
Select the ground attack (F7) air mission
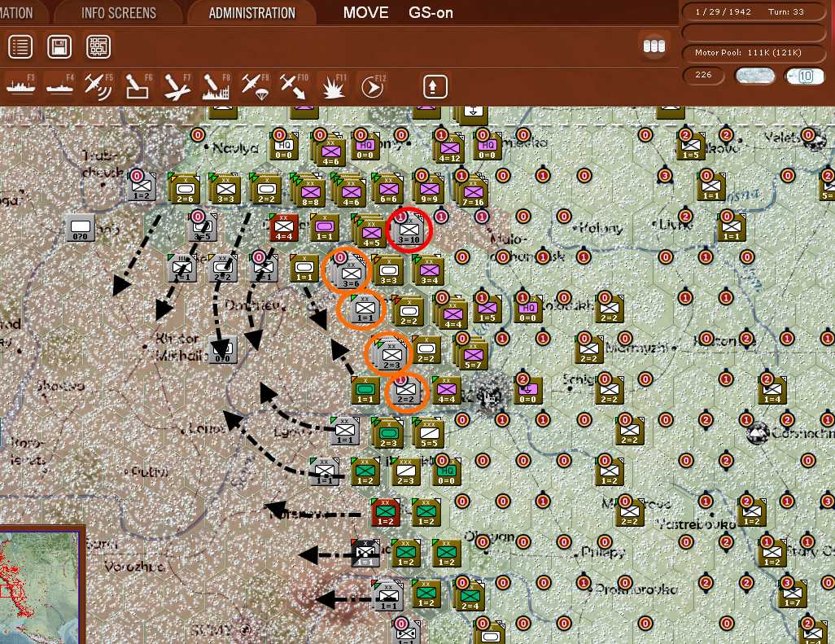[x=177, y=85]
